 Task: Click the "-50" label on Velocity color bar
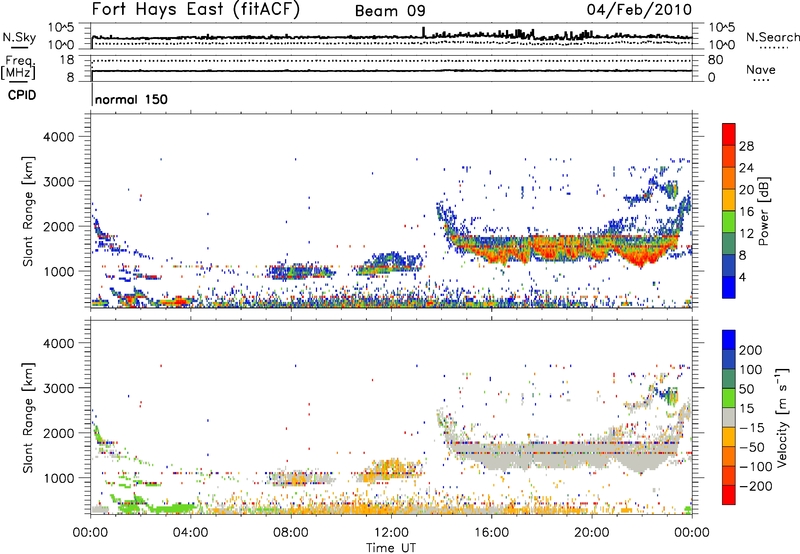pyautogui.click(x=751, y=447)
